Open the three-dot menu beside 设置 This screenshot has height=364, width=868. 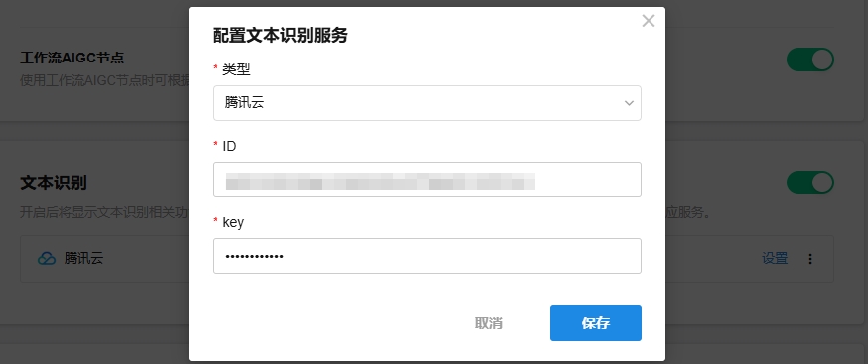tap(810, 258)
